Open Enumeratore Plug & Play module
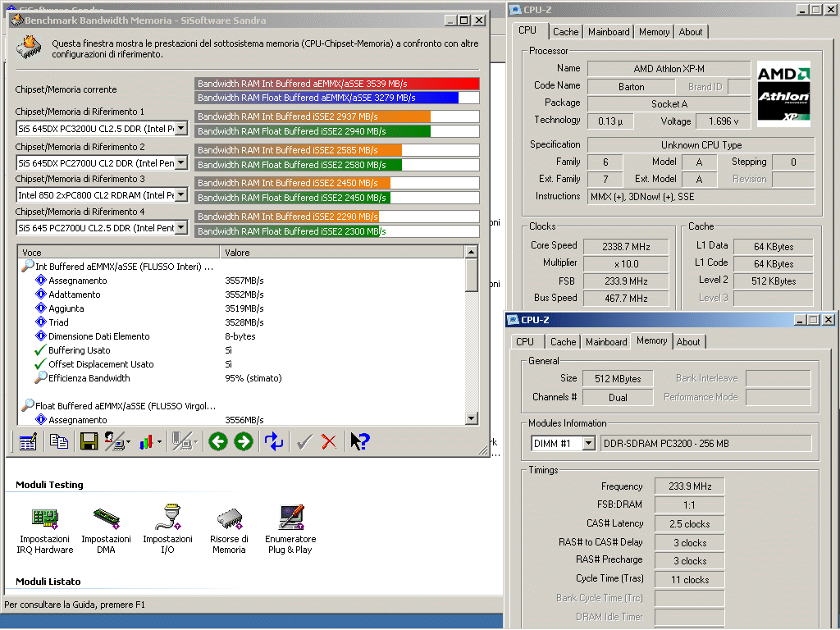Image resolution: width=840 pixels, height=630 pixels. point(291,529)
